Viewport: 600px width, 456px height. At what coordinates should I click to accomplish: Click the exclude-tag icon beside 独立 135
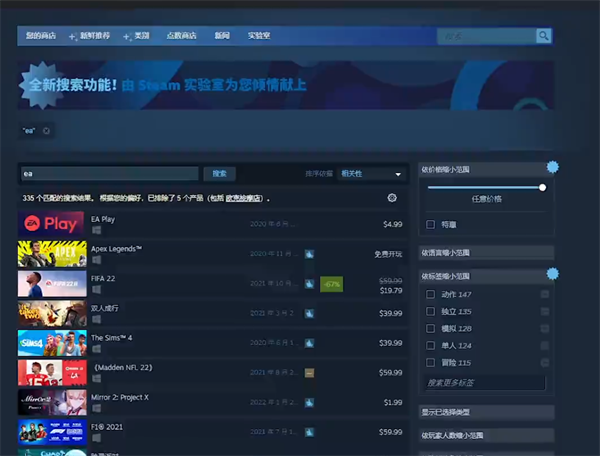click(545, 311)
